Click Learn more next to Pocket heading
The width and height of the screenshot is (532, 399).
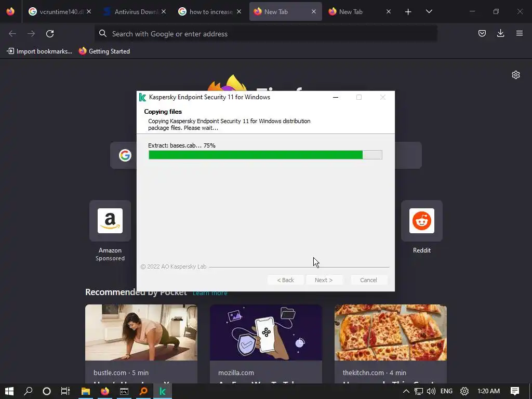point(210,293)
